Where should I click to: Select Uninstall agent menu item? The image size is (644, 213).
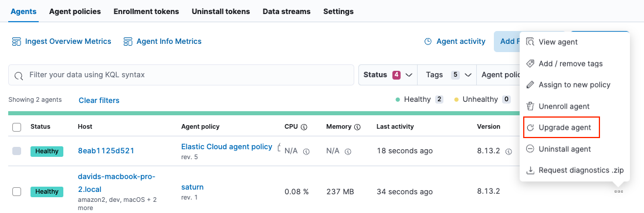tap(574, 149)
